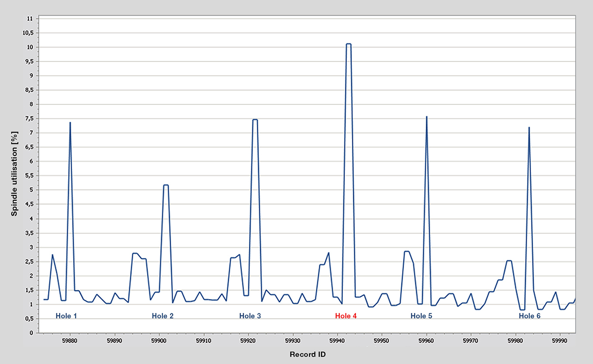
Task: Click the "Hole 5" label
Action: click(x=421, y=316)
